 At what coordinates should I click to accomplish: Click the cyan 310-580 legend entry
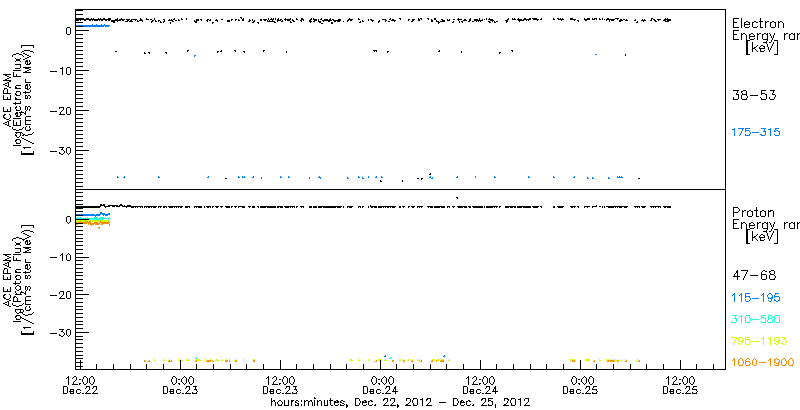click(x=756, y=320)
